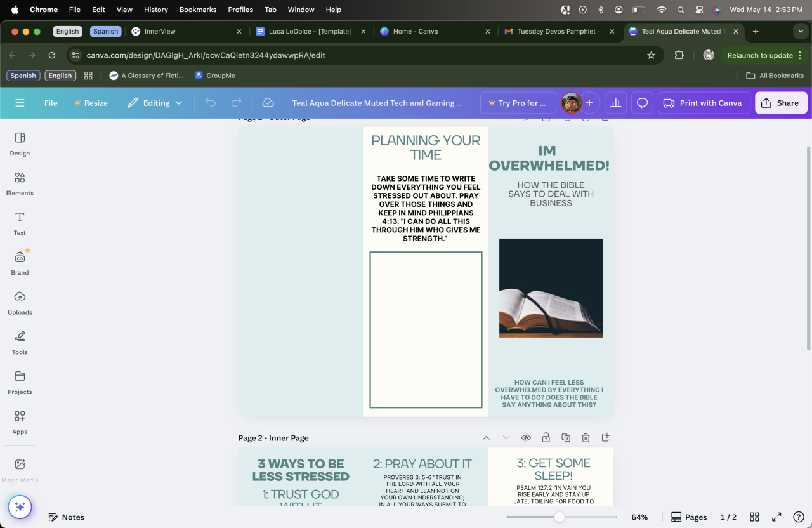Add a new page after Page 2
The height and width of the screenshot is (528, 812).
pyautogui.click(x=605, y=438)
